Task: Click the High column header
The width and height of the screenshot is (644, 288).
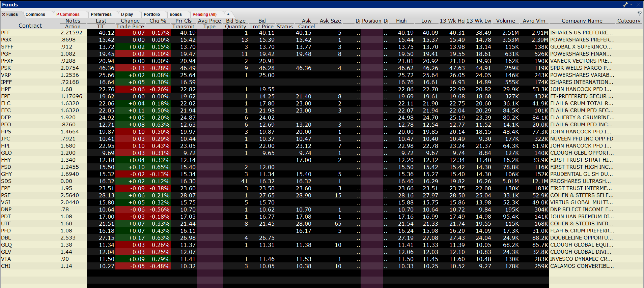Action: pyautogui.click(x=401, y=21)
